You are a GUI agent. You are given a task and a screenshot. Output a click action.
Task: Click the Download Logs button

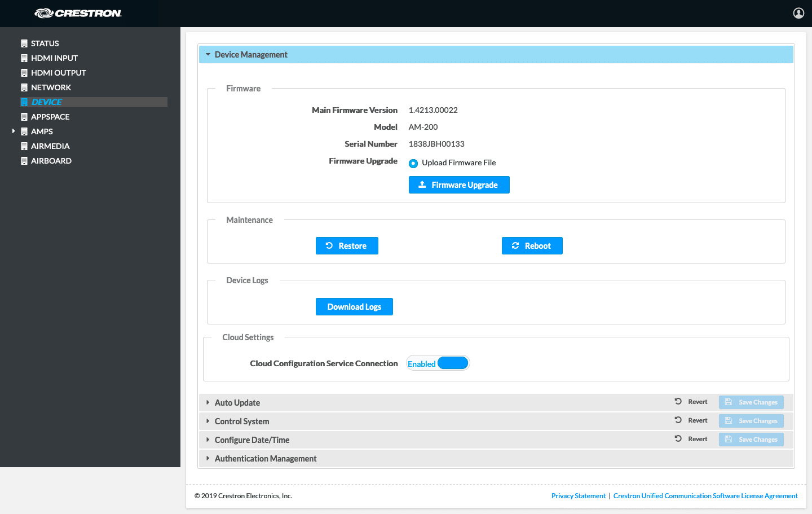pyautogui.click(x=354, y=306)
